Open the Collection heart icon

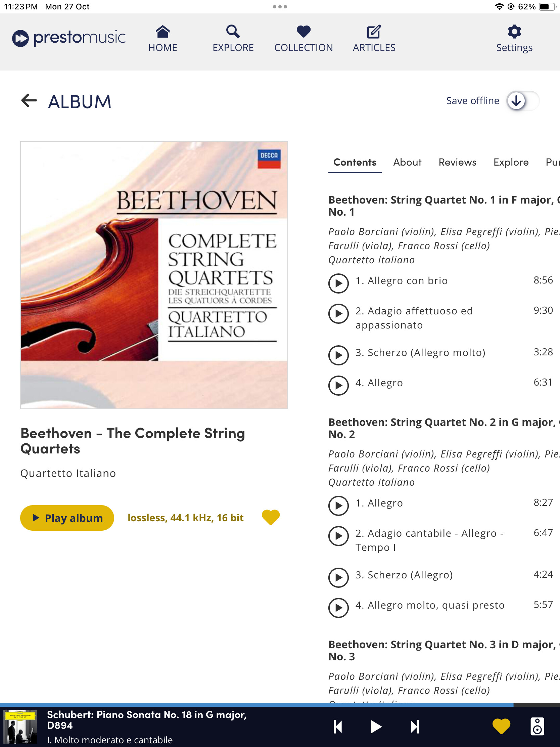click(x=304, y=32)
